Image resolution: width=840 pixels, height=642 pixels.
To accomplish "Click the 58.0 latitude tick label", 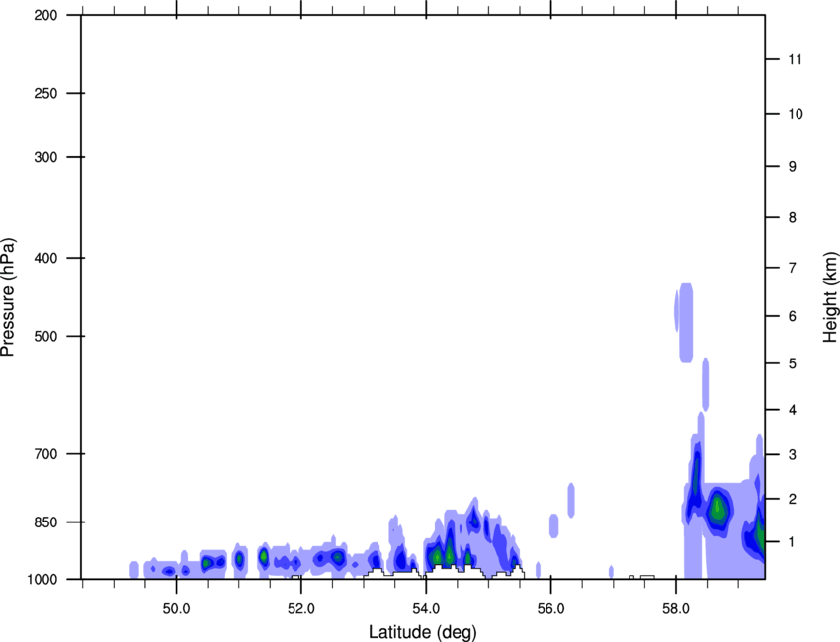I will click(x=676, y=608).
